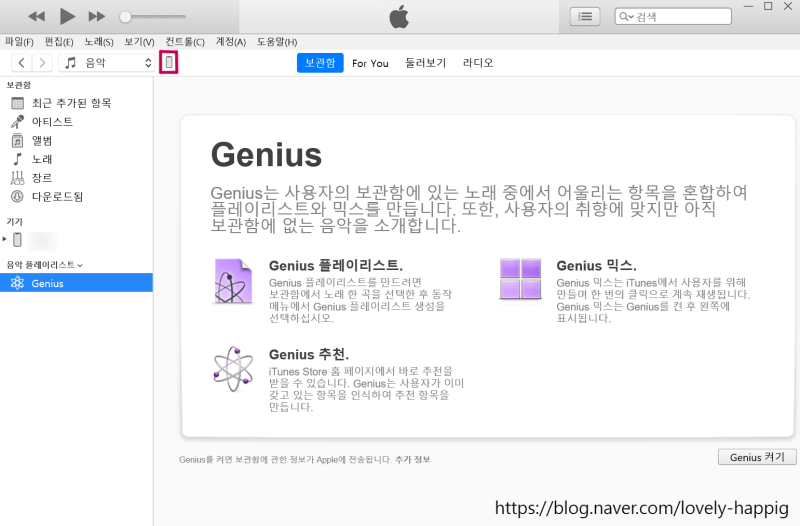Screen dimensions: 800x526
Task: Click the Genius 추천. heading
Action: 309,355
